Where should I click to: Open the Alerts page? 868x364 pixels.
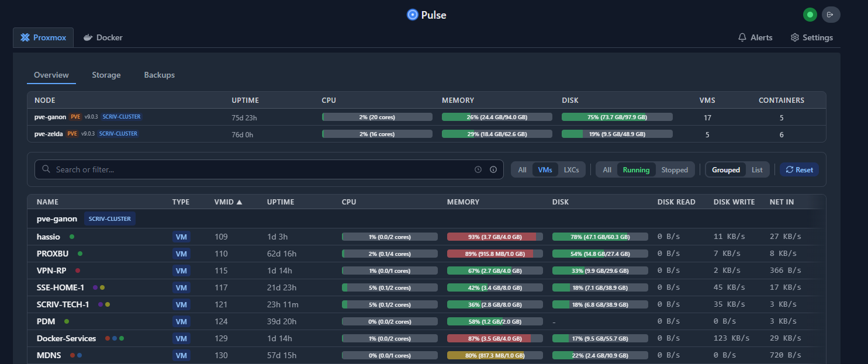point(755,37)
